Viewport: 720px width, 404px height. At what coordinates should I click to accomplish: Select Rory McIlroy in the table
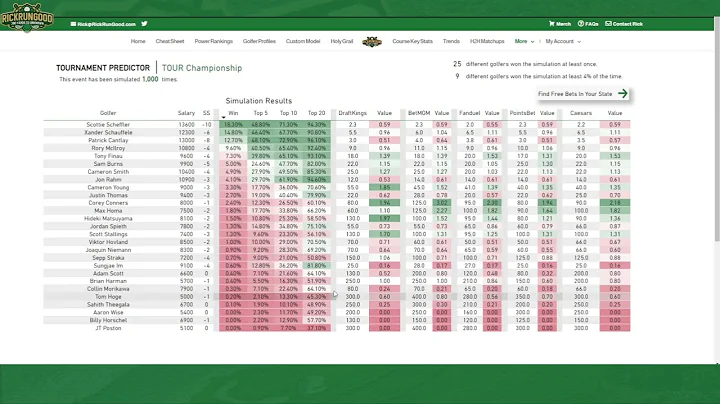(x=108, y=148)
